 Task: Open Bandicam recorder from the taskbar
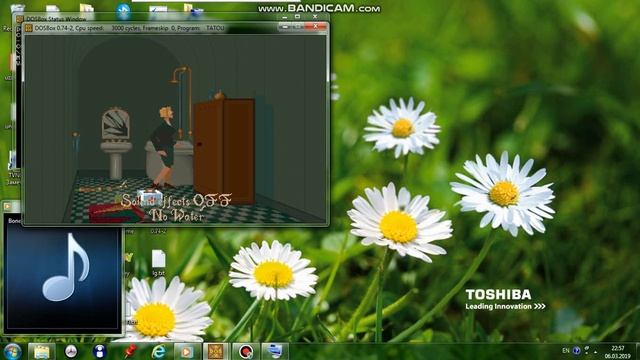(x=245, y=351)
